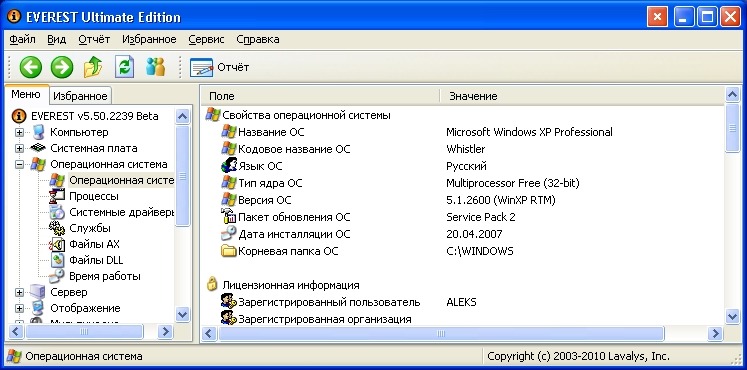Screen dimensions: 747x370
Task: Go back with the green left arrow
Action: point(30,67)
